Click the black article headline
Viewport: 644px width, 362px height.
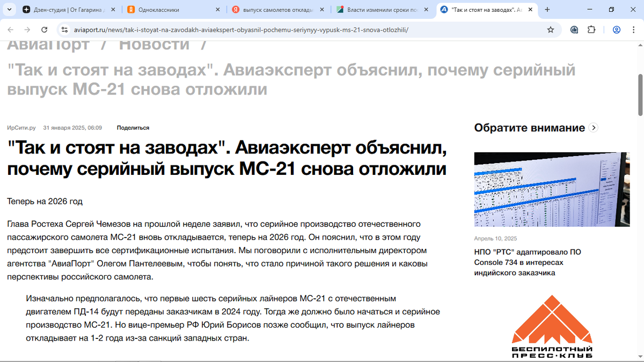[x=226, y=158]
